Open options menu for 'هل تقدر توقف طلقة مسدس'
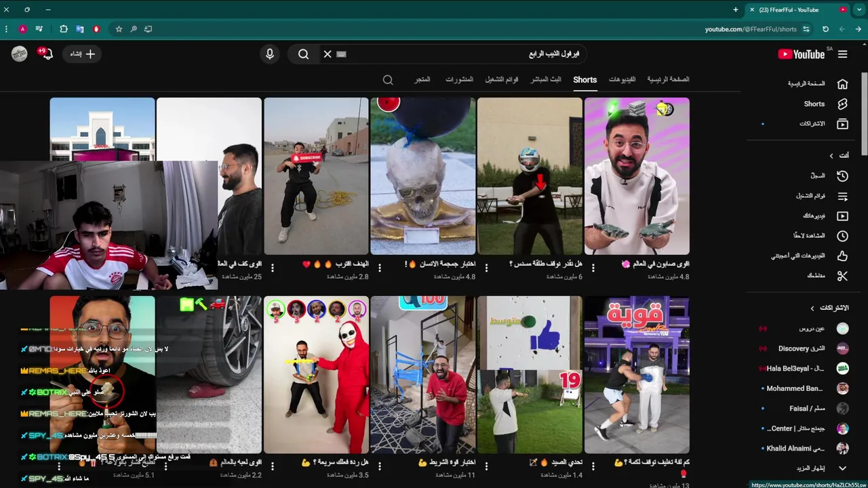868x488 pixels. tap(486, 268)
